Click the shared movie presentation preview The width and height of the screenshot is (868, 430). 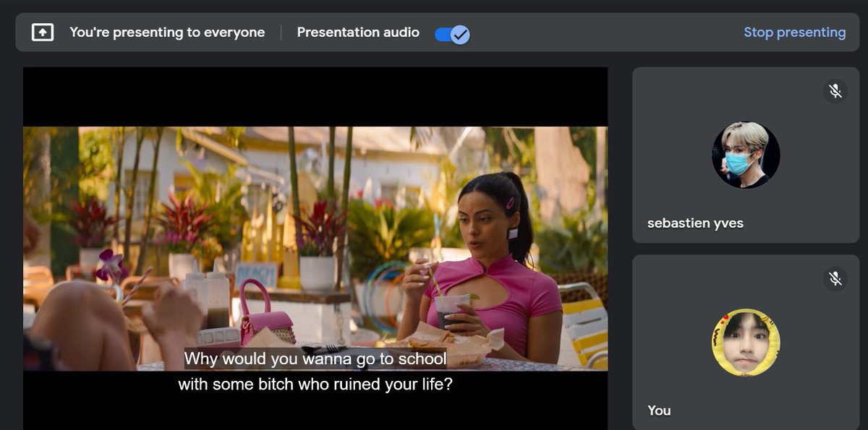pyautogui.click(x=315, y=249)
